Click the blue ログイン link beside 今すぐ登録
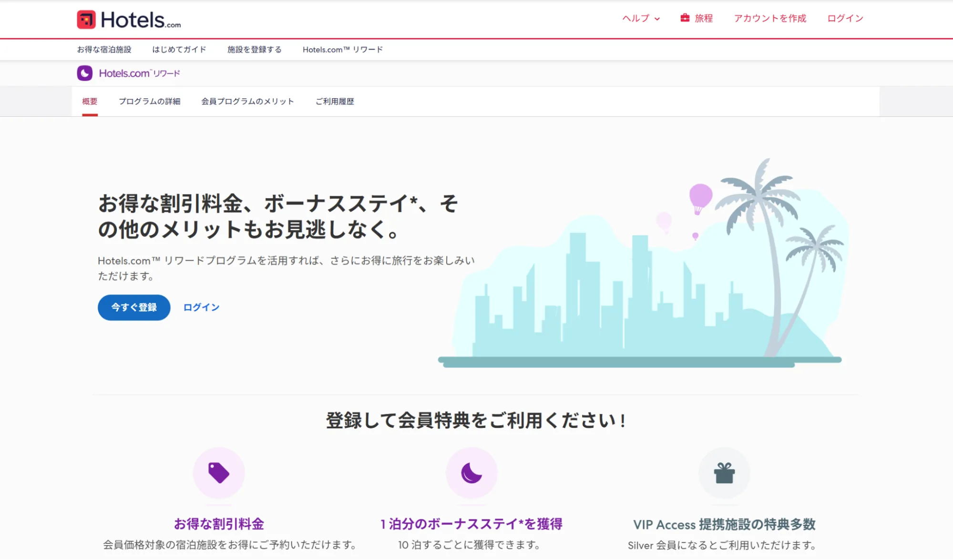The image size is (953, 560). 201,307
